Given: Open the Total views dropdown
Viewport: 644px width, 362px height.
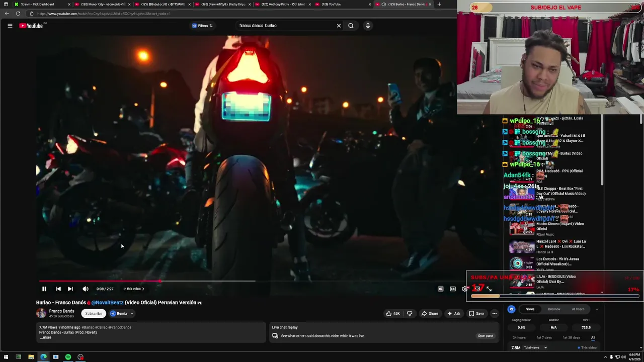Looking at the screenshot, I should point(535,347).
